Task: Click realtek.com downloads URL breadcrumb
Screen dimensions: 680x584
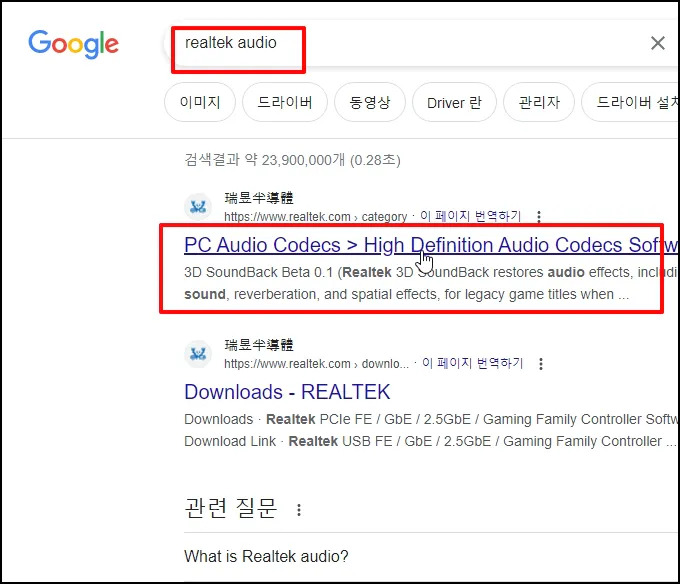Action: (316, 363)
